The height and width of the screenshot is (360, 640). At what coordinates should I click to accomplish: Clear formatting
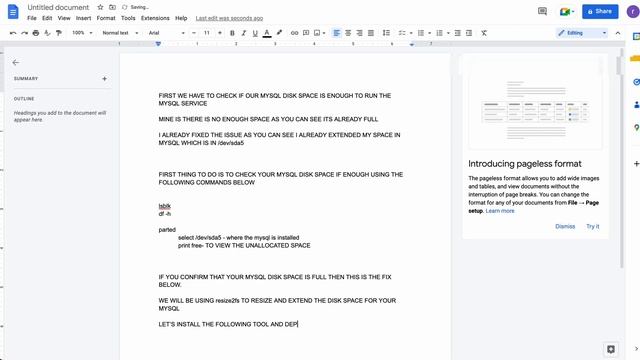(x=484, y=33)
